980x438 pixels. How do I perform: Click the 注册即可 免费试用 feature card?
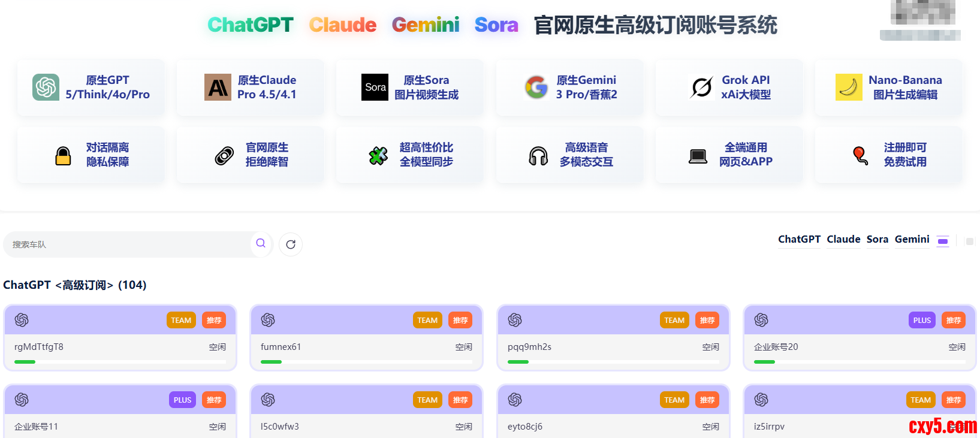888,155
